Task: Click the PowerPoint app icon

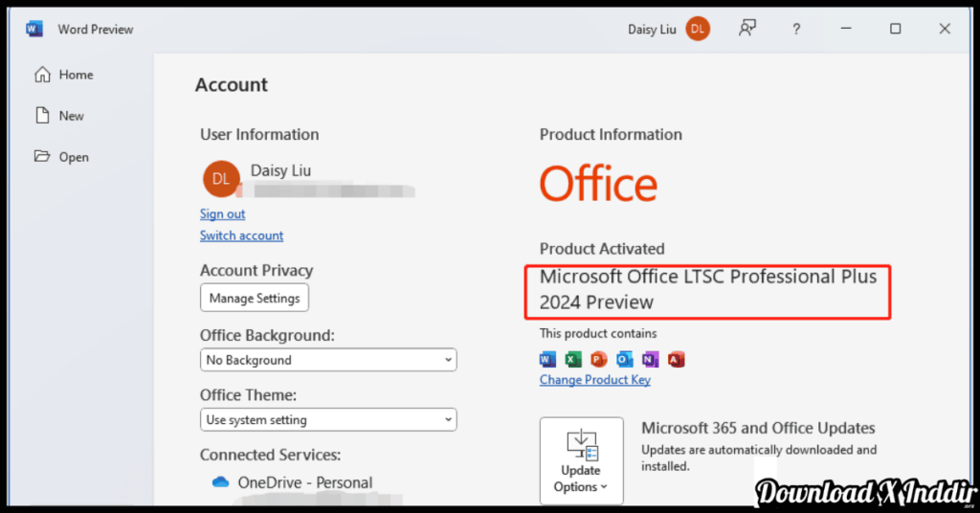Action: pyautogui.click(x=599, y=359)
